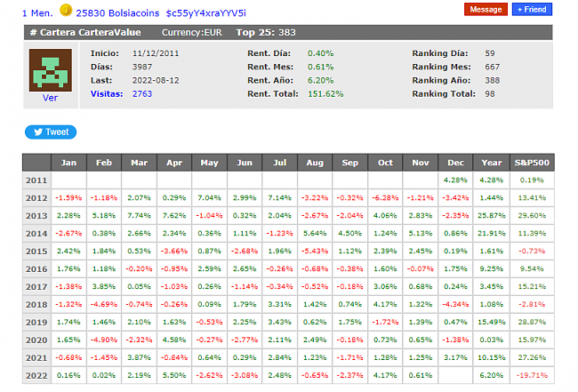Click the S&P500 column header
Viewport: 578px width, 392px height.
point(532,163)
